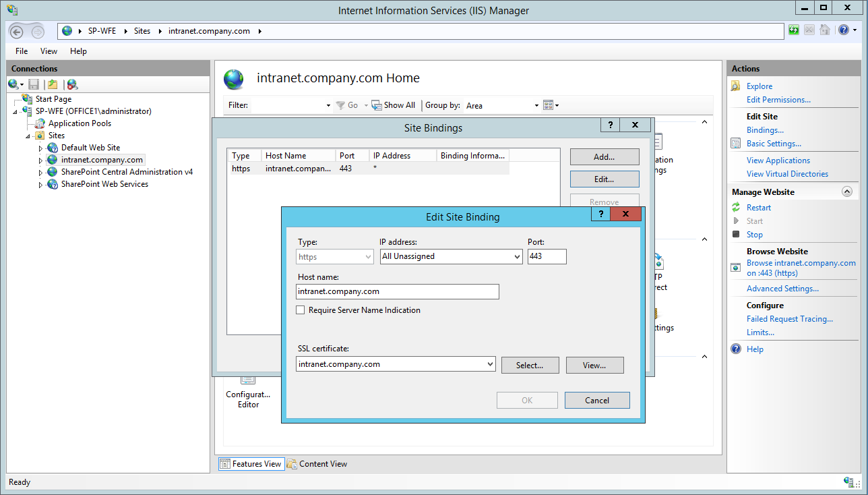Click the delete connection icon
This screenshot has width=868, height=495.
coord(72,84)
